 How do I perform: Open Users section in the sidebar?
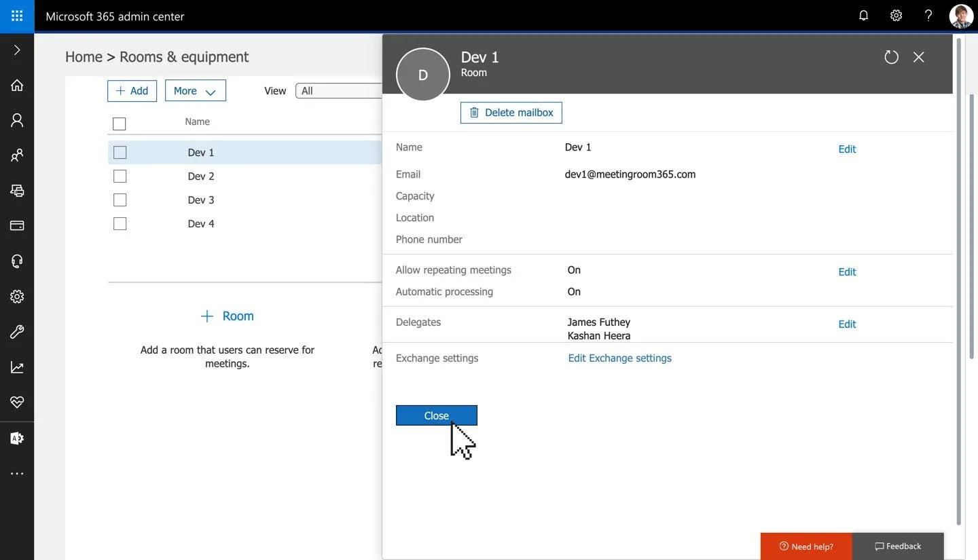pos(17,120)
